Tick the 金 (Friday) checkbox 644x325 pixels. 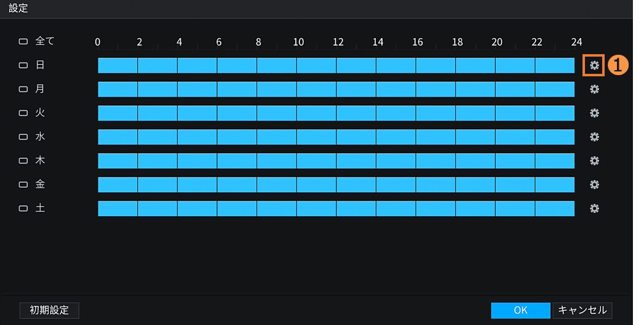pyautogui.click(x=23, y=185)
